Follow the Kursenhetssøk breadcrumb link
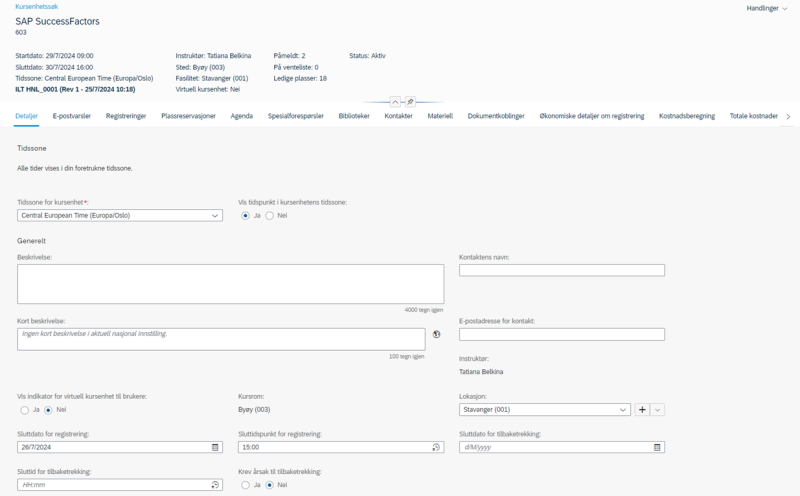 point(37,7)
